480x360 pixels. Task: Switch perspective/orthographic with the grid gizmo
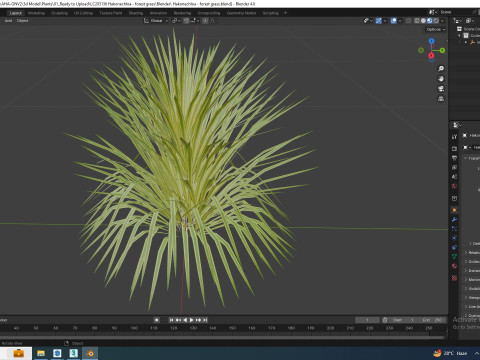pyautogui.click(x=441, y=99)
